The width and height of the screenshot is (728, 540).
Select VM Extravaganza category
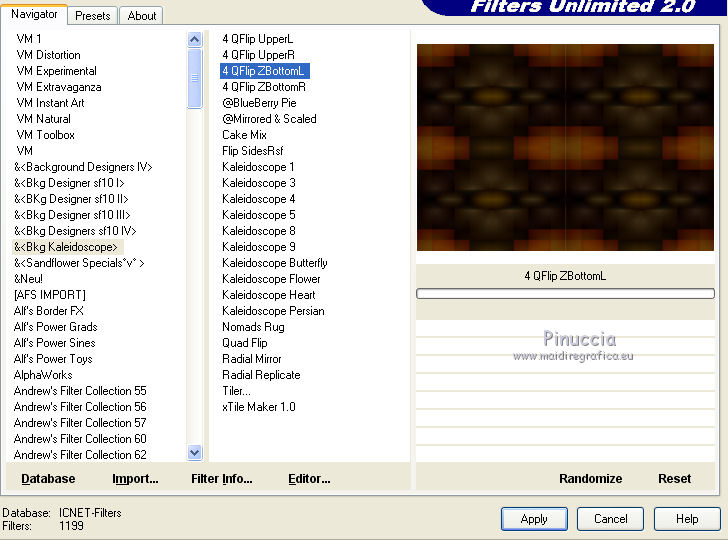pos(58,87)
